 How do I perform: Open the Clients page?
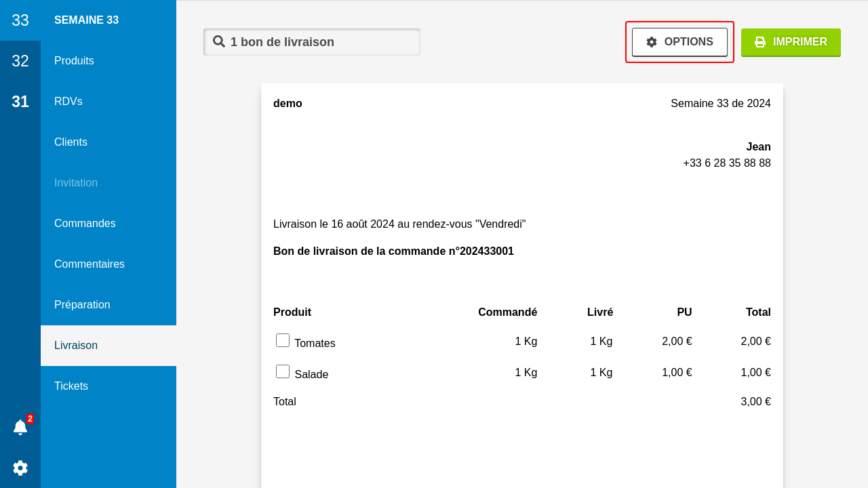coord(71,142)
